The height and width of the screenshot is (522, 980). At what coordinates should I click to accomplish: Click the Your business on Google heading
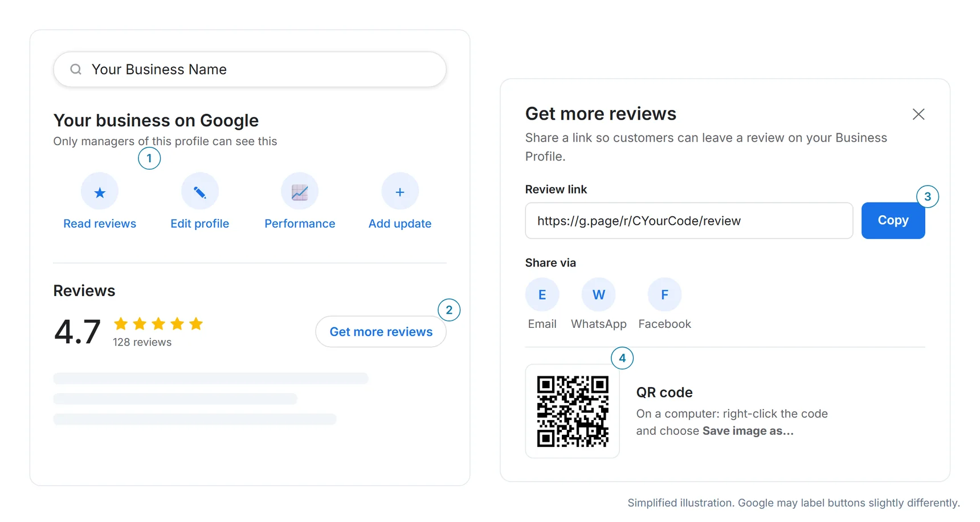point(156,121)
